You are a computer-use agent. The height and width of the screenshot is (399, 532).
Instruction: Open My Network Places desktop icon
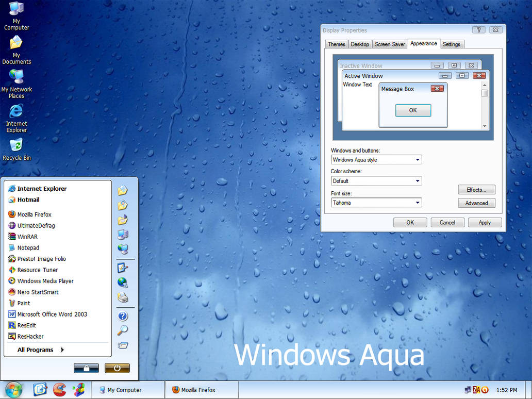[x=16, y=84]
